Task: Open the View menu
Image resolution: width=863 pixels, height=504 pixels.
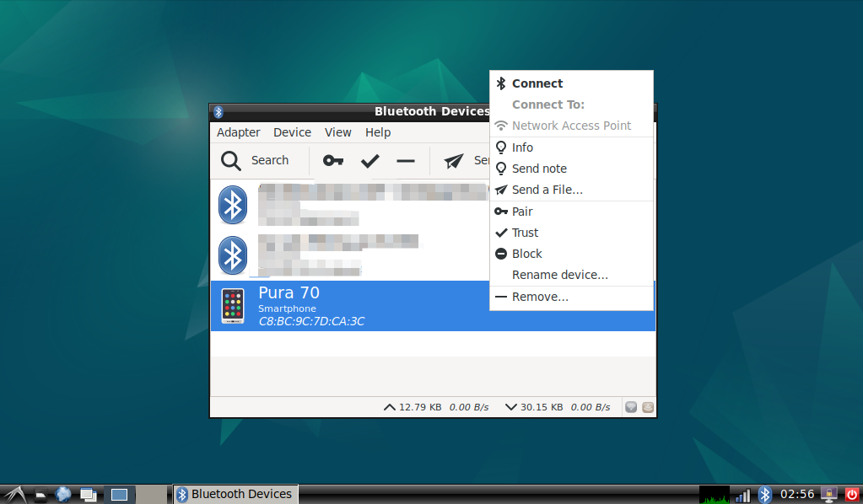Action: (338, 132)
